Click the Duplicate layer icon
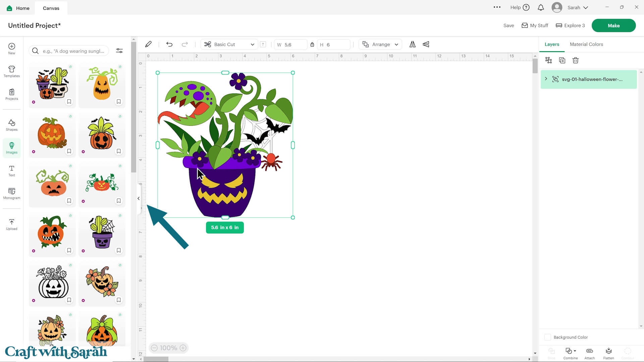The height and width of the screenshot is (362, 644). (x=562, y=60)
